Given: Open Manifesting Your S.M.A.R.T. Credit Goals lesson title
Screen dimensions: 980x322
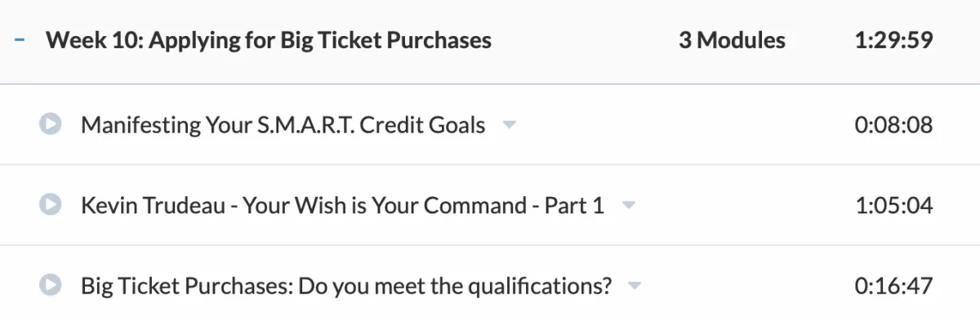Looking at the screenshot, I should click(283, 125).
